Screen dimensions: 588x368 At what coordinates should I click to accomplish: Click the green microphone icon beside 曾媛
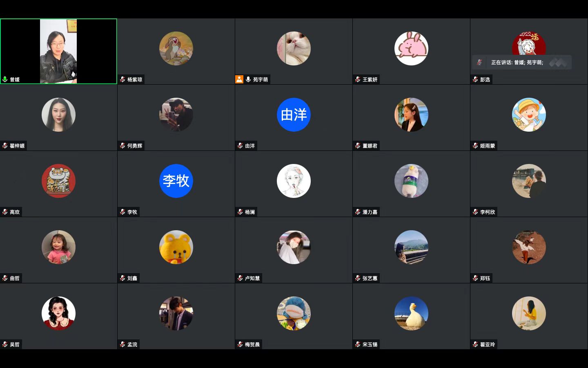click(5, 79)
